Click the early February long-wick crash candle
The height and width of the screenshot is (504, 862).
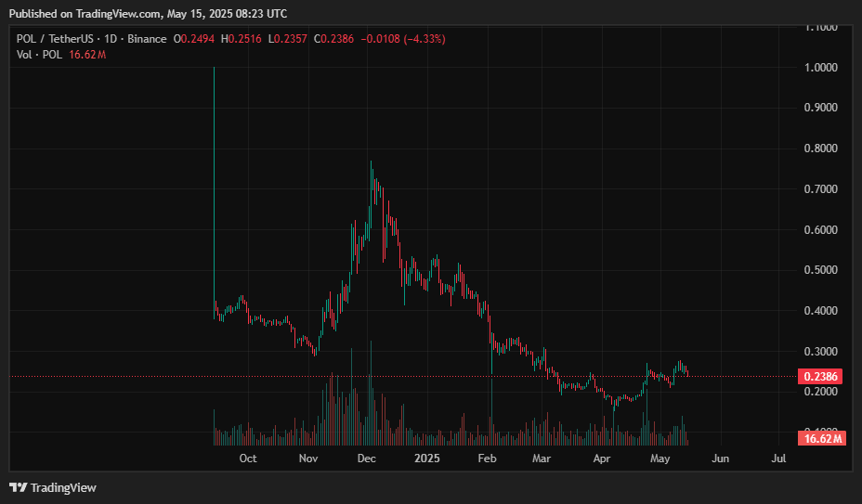[491, 352]
